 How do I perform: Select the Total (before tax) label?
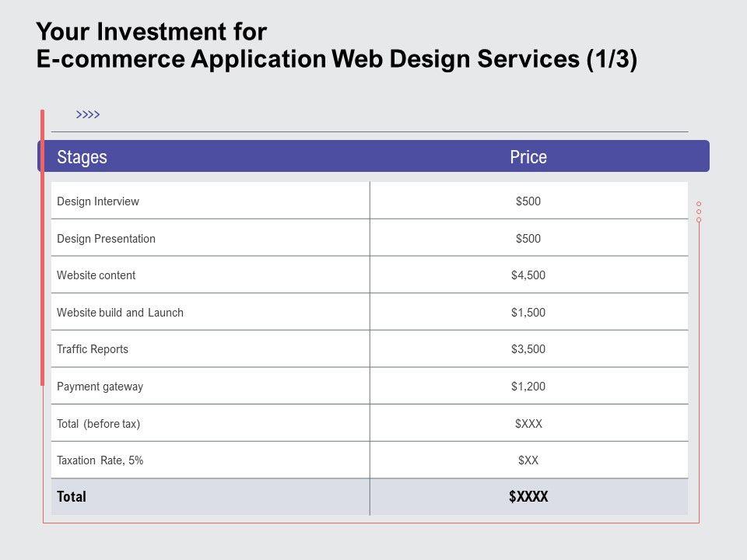pos(98,424)
